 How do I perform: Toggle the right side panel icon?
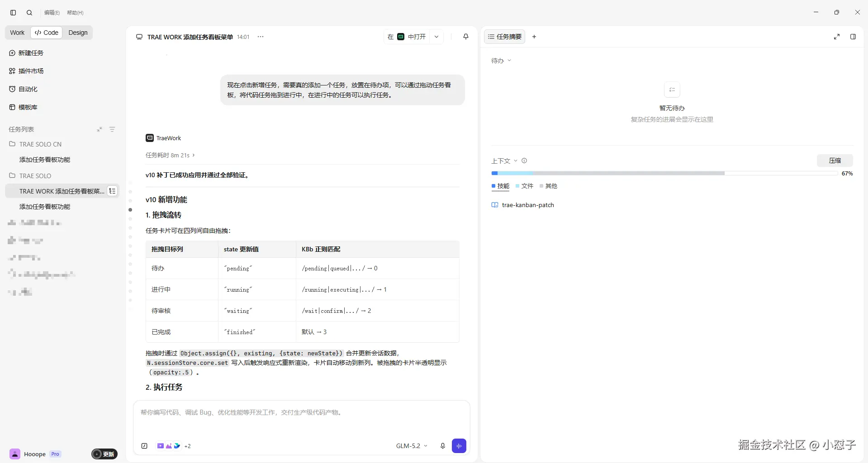853,37
